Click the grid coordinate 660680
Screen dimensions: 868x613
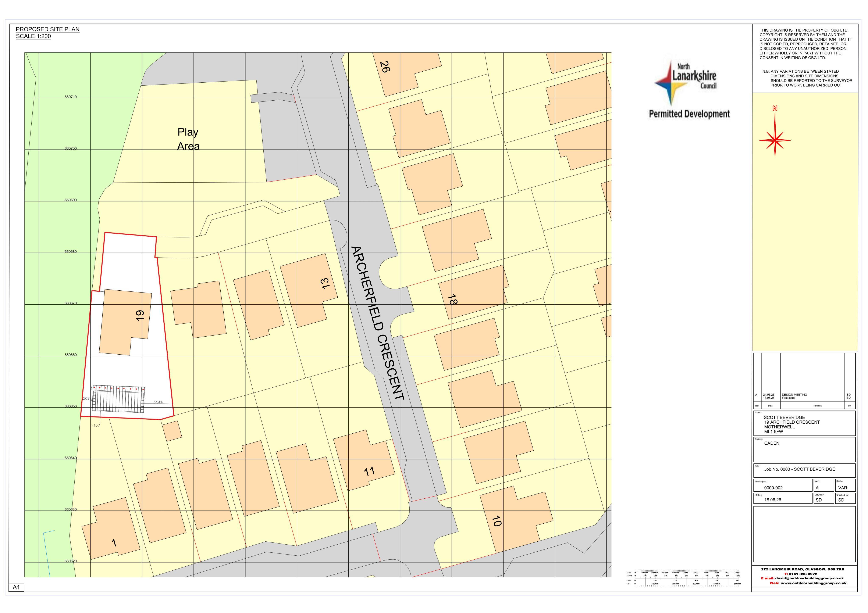click(70, 252)
